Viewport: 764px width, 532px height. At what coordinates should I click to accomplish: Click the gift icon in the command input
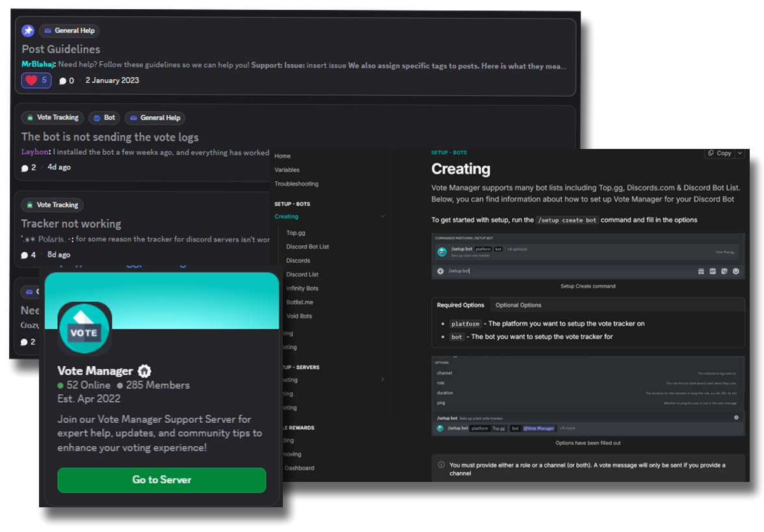click(x=701, y=271)
